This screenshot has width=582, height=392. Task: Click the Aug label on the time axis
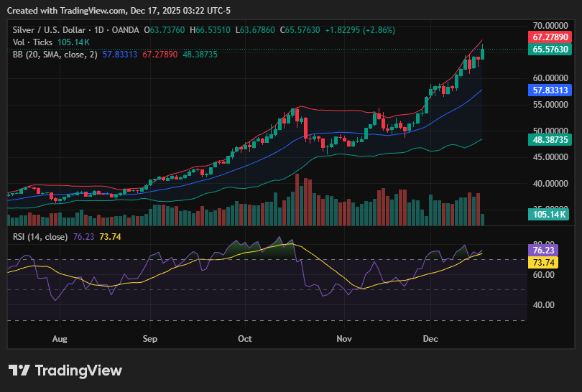pos(60,337)
